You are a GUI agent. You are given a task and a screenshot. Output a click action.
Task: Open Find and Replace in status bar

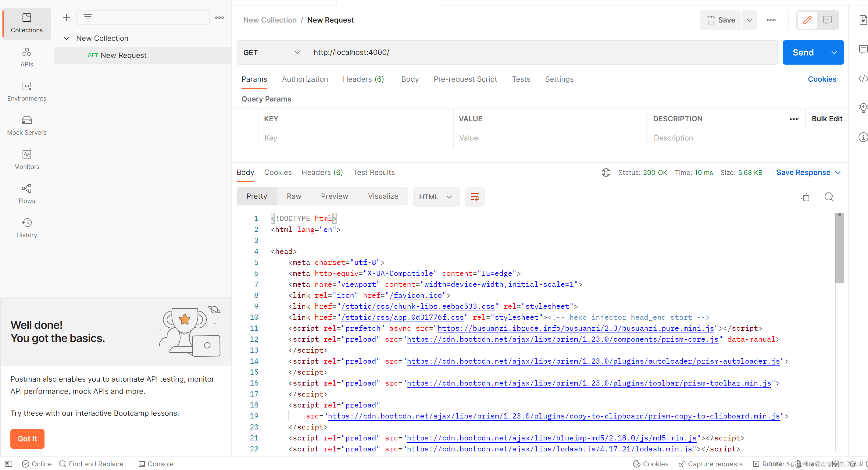[91, 464]
